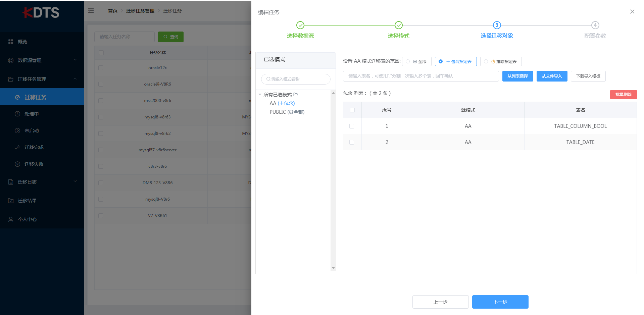Click the folder icon beside 所有已选模式
This screenshot has height=315, width=644.
tap(296, 95)
